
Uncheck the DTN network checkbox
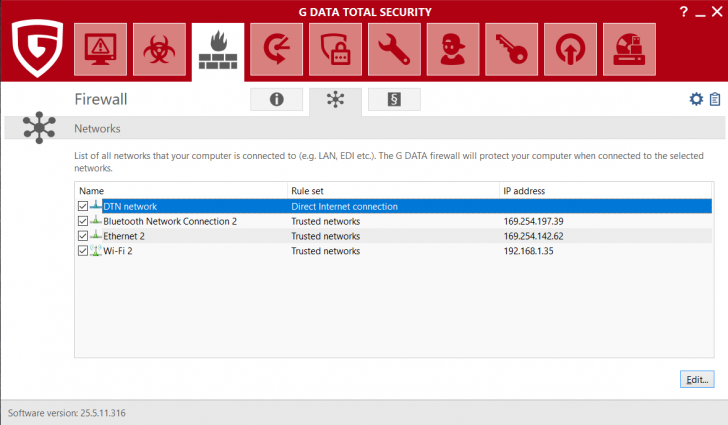click(x=83, y=206)
